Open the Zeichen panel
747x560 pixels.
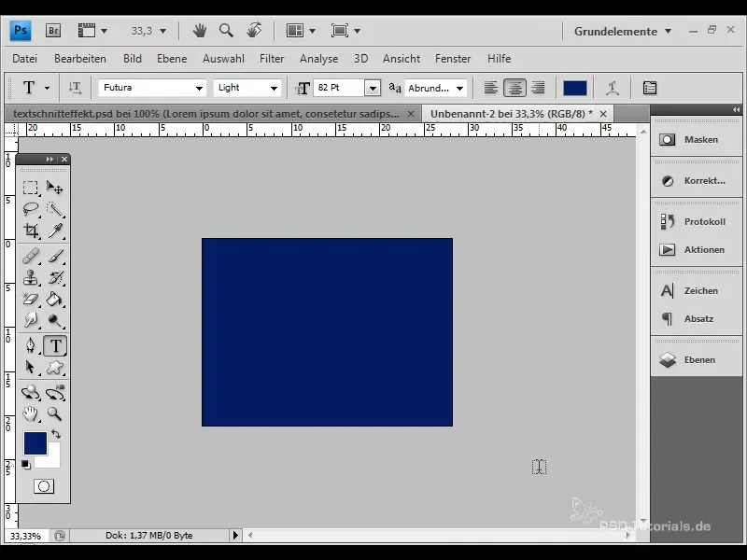click(x=696, y=290)
